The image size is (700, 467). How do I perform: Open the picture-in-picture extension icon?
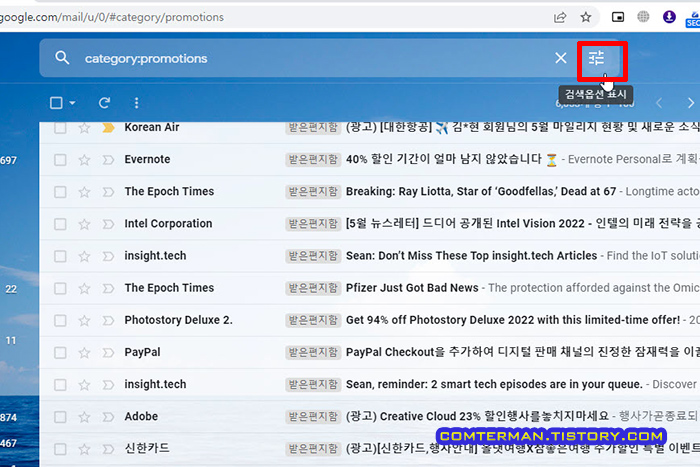click(618, 17)
